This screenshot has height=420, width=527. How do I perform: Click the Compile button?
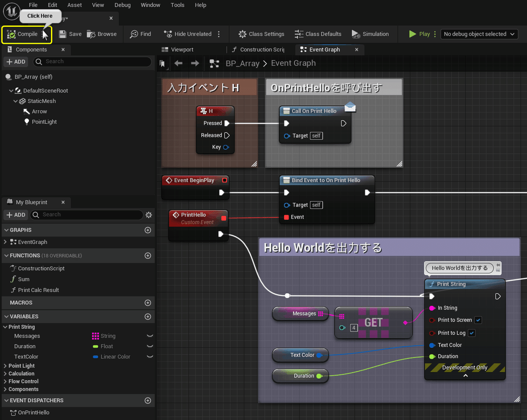click(22, 34)
